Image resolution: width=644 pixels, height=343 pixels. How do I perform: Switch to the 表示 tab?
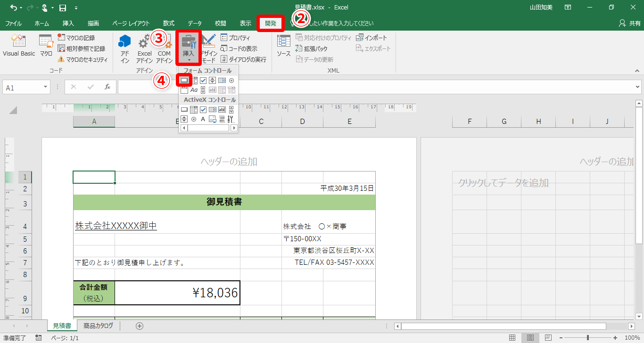point(245,24)
